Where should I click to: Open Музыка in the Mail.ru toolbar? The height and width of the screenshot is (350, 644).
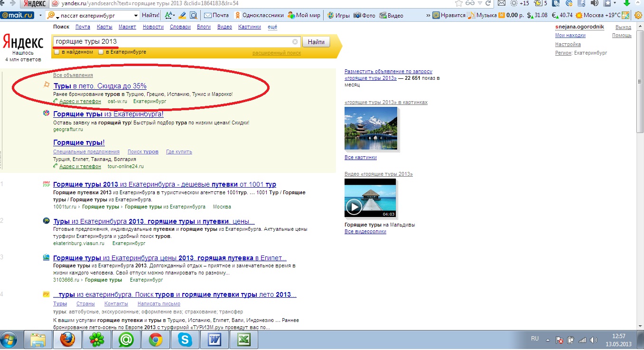482,15
